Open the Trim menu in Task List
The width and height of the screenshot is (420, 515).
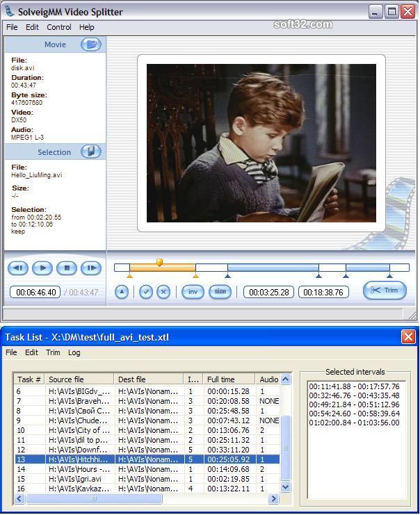(x=53, y=352)
